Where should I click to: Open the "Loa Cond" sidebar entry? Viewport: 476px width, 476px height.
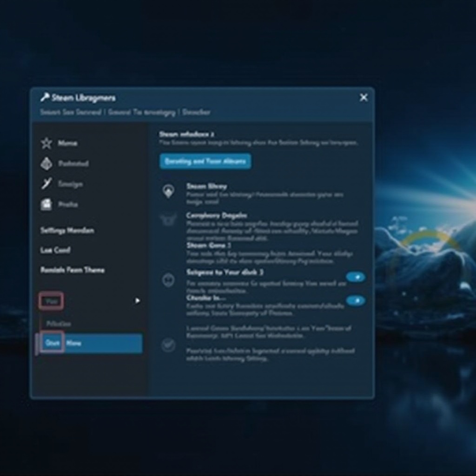pyautogui.click(x=55, y=250)
